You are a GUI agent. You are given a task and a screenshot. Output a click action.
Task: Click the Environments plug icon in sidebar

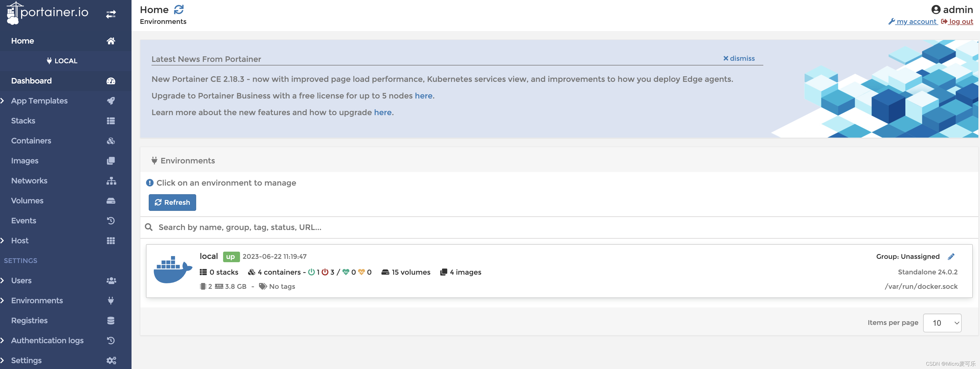[x=111, y=300]
